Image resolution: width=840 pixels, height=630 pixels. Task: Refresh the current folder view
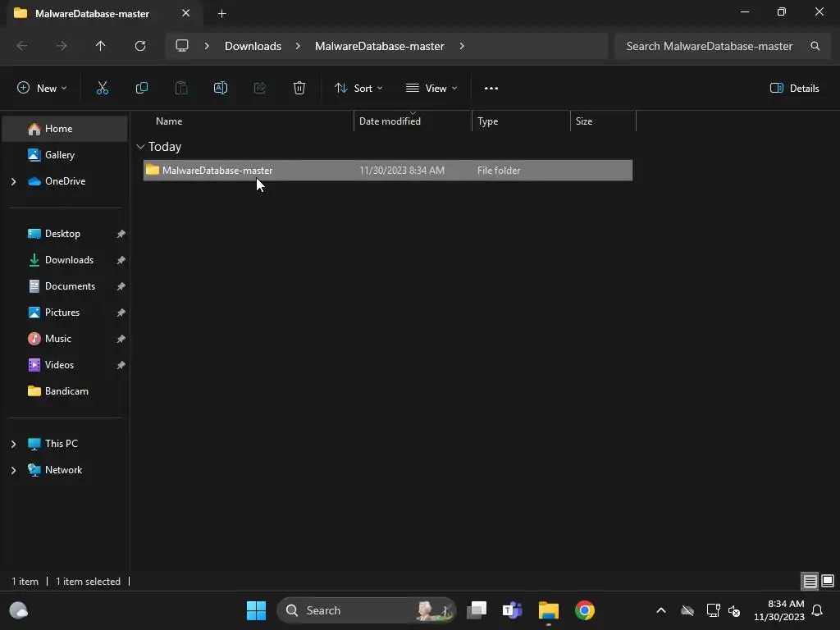coord(140,46)
